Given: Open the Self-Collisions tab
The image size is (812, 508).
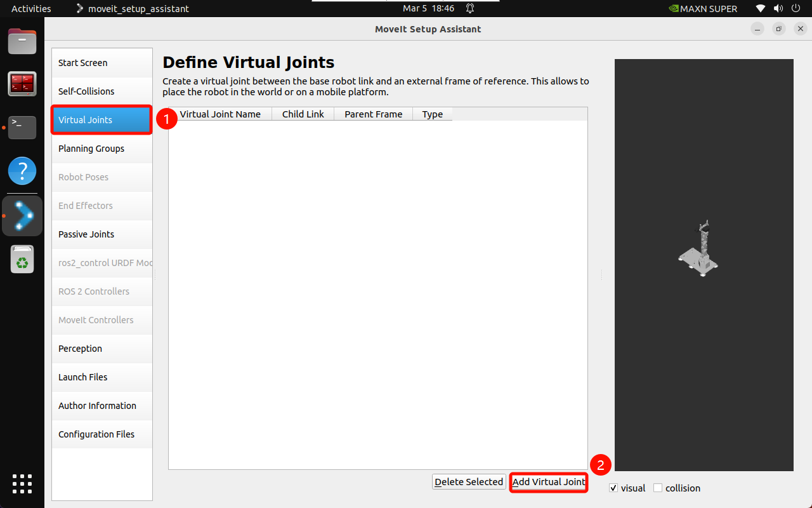Looking at the screenshot, I should tap(102, 91).
